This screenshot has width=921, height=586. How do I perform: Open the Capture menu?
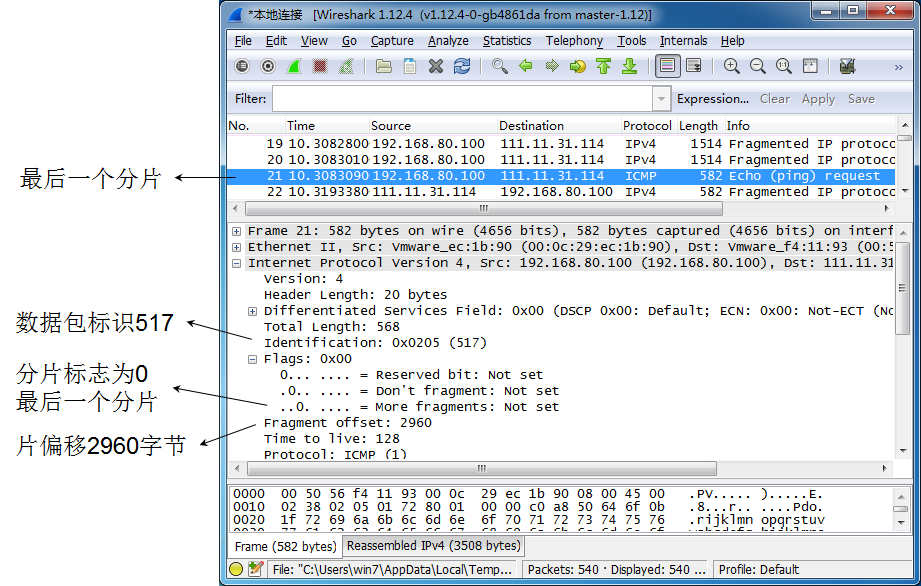point(392,41)
